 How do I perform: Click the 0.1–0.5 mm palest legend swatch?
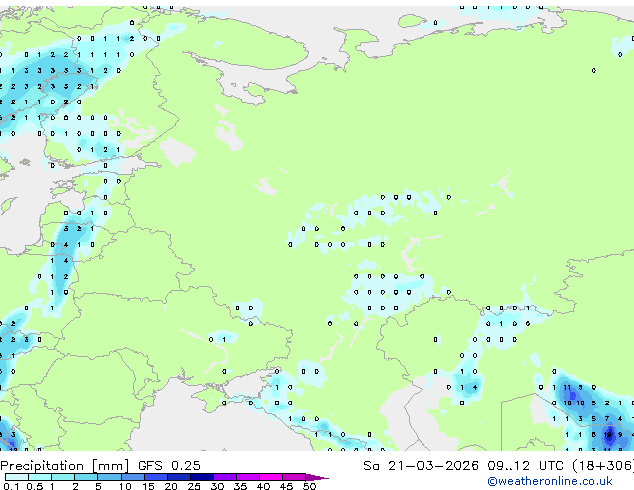pyautogui.click(x=17, y=477)
